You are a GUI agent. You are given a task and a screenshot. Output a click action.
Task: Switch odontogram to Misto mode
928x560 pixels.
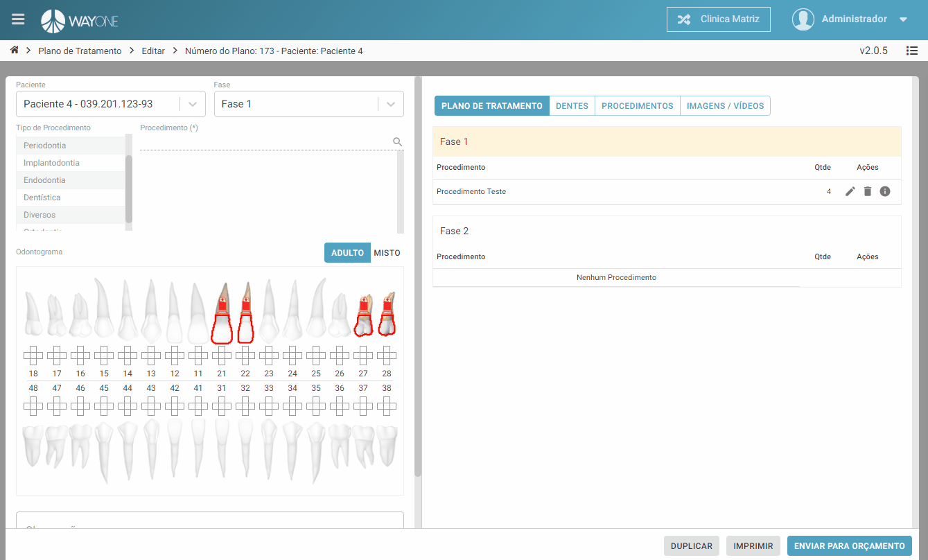387,253
